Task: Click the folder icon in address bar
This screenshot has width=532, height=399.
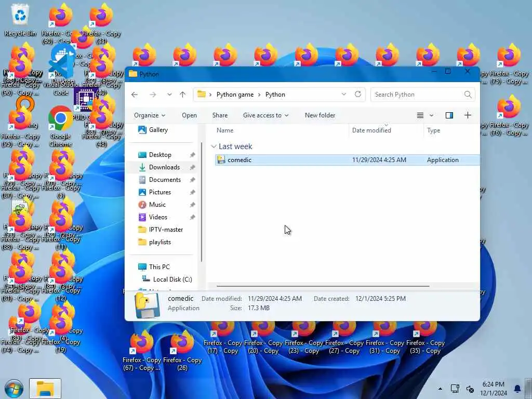Action: (202, 95)
